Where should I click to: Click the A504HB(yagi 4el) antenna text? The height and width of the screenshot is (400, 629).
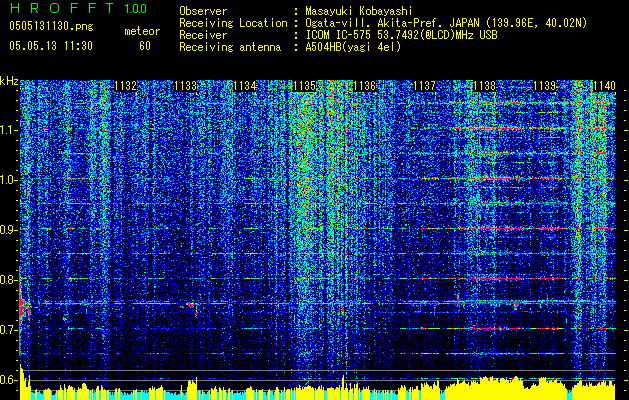[x=353, y=47]
